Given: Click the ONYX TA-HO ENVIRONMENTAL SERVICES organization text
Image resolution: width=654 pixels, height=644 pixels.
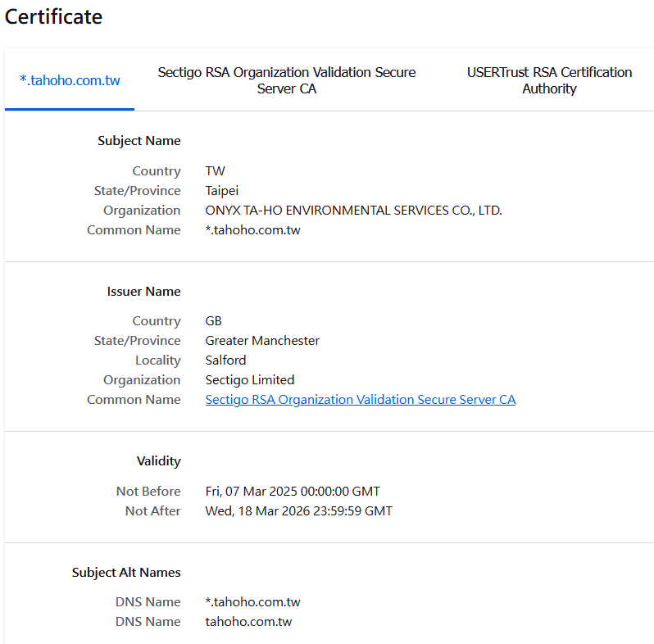Looking at the screenshot, I should (x=353, y=211).
